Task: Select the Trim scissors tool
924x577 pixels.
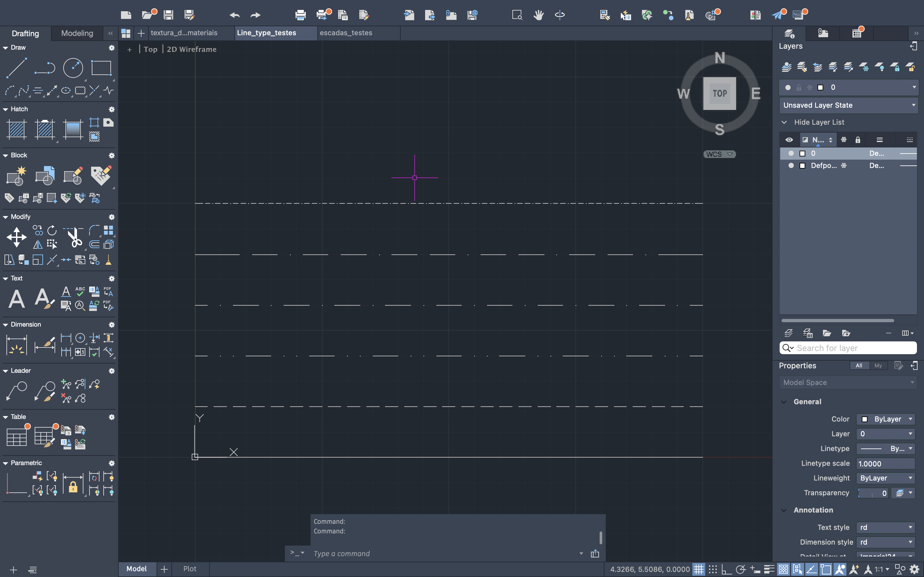Action: 74,237
